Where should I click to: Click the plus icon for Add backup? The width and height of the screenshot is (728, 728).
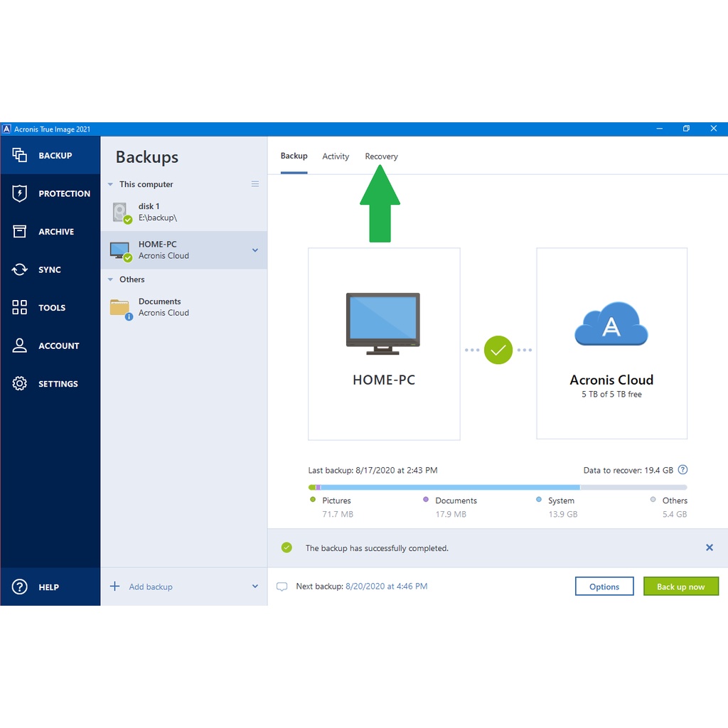pos(114,586)
